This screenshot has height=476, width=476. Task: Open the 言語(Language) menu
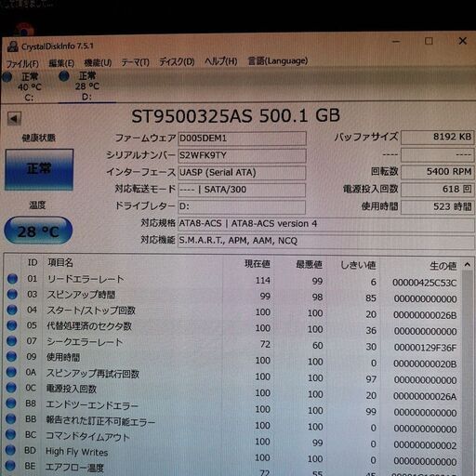click(x=278, y=60)
